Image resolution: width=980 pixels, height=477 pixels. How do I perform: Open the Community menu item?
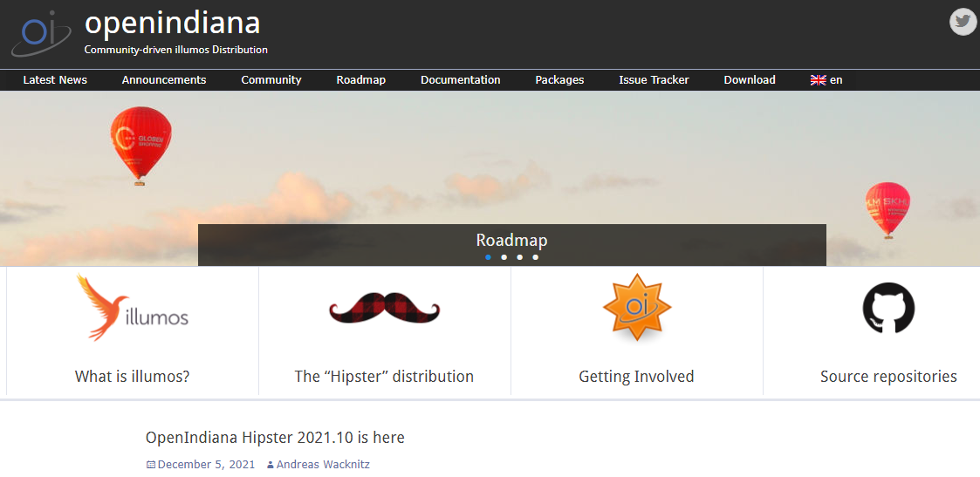coord(271,80)
